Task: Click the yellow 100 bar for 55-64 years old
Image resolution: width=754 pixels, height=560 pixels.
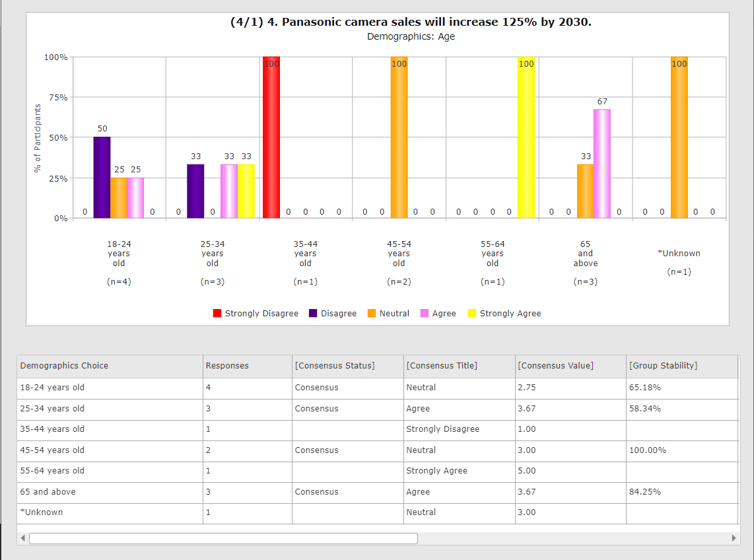Action: (x=526, y=139)
